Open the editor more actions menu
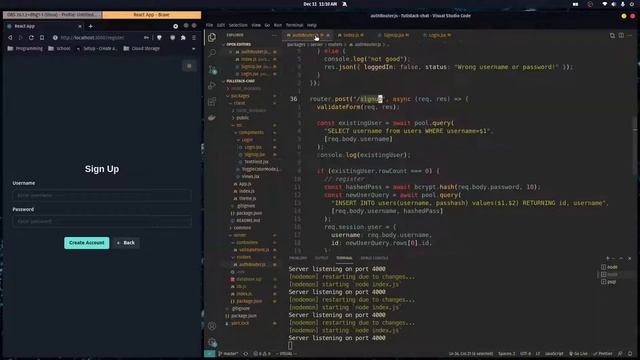 (x=630, y=36)
